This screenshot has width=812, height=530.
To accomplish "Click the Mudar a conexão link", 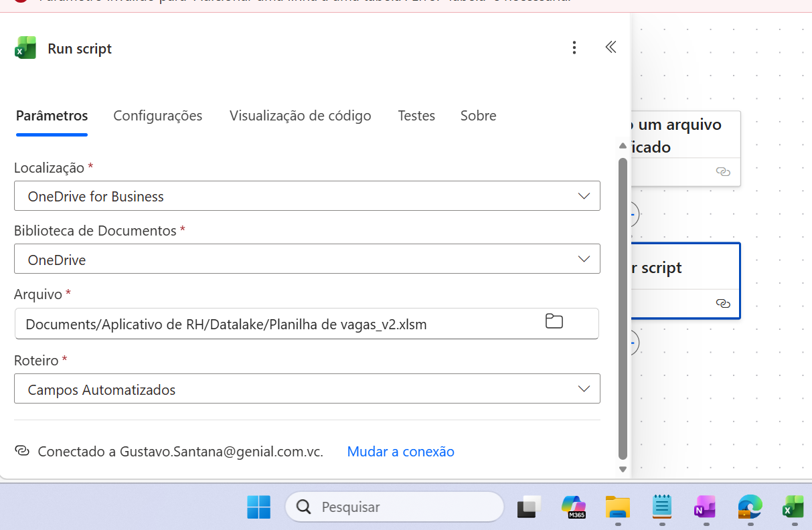I will 400,452.
